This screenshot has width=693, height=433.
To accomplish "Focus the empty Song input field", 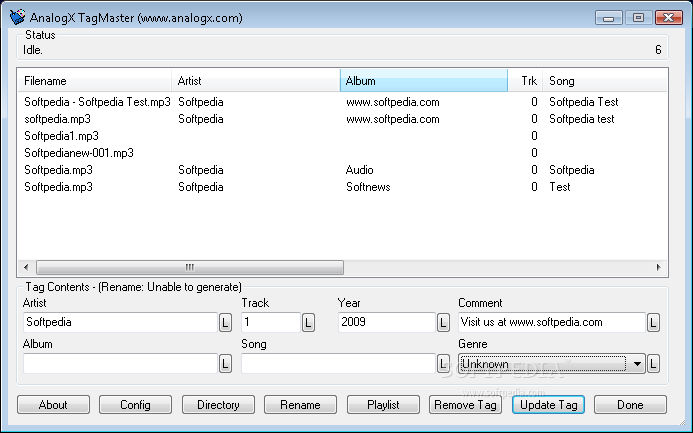I will pos(339,364).
